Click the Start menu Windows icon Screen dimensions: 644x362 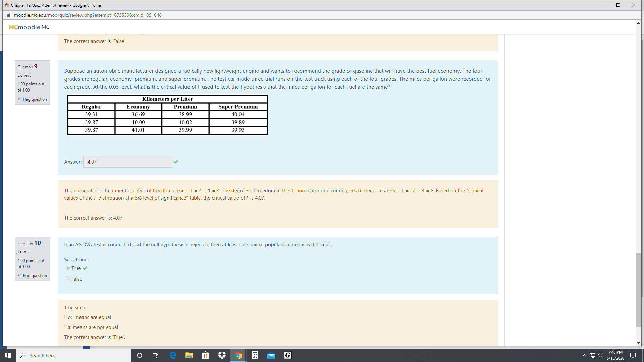8,355
